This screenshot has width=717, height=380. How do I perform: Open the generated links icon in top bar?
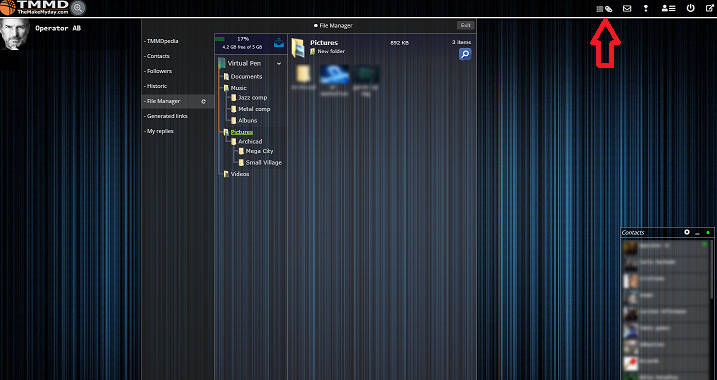604,9
